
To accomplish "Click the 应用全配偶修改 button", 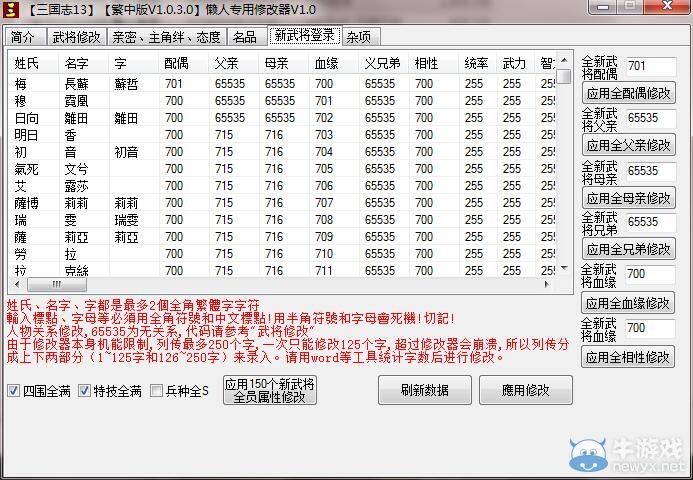I will point(628,93).
